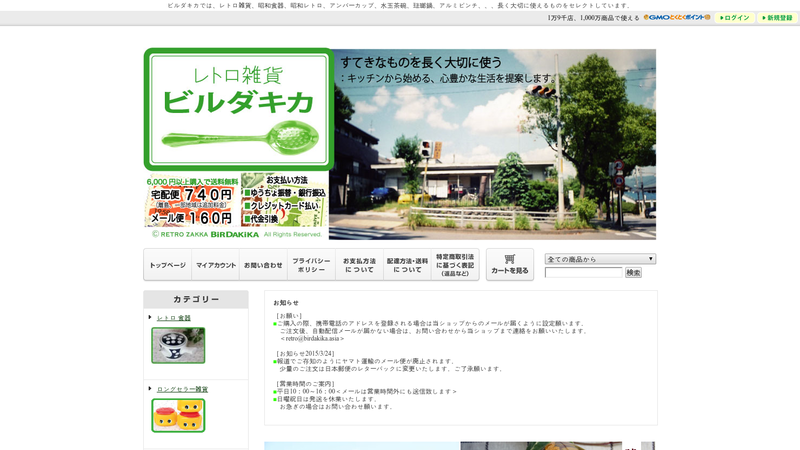
Task: Click the お支払い方法 payment methods banner
Action: tap(284, 200)
